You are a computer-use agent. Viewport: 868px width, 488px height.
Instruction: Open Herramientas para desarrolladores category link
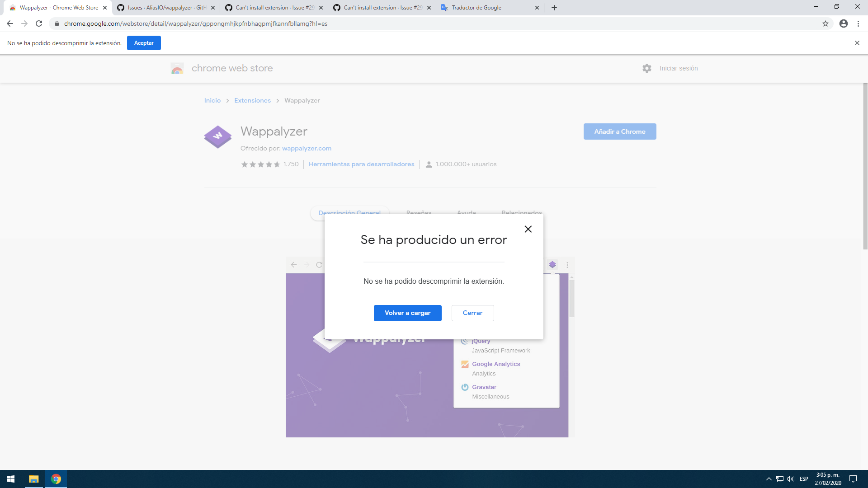click(x=361, y=164)
